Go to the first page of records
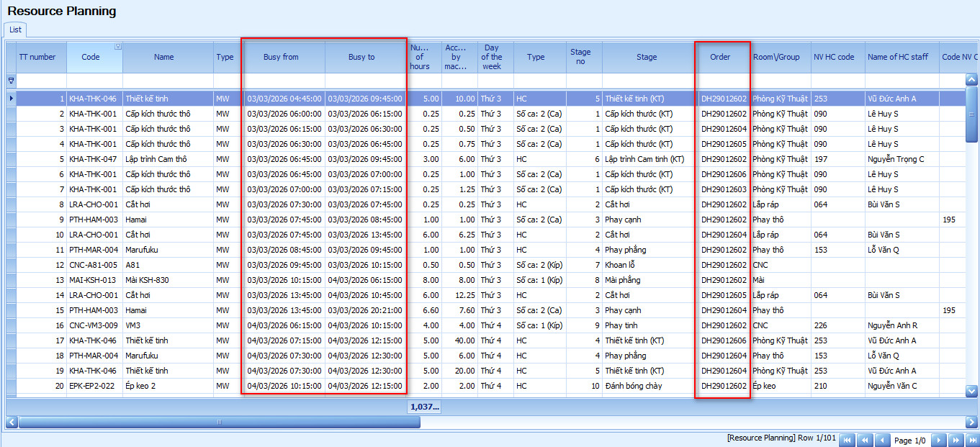Screen dimensions: 980x447 point(848,440)
